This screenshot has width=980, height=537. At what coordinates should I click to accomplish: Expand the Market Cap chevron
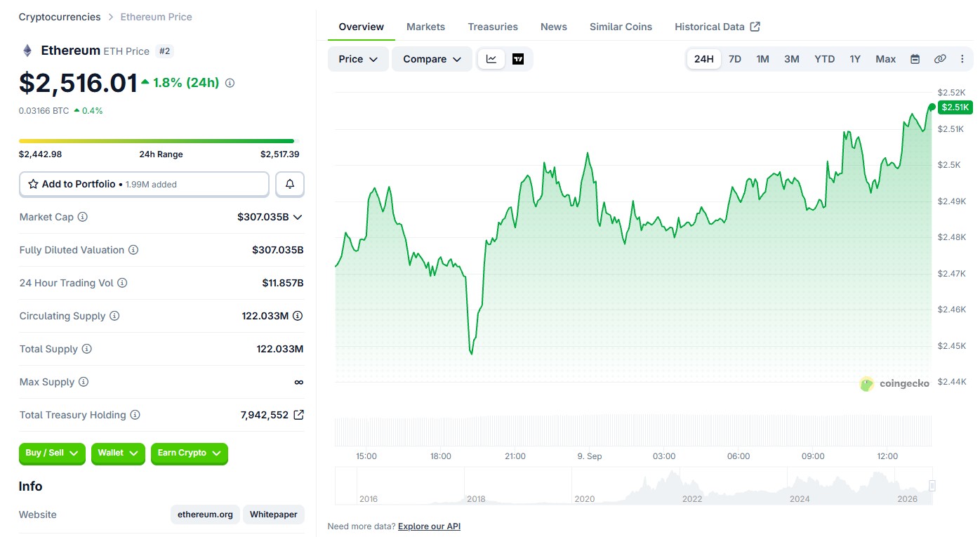point(298,217)
